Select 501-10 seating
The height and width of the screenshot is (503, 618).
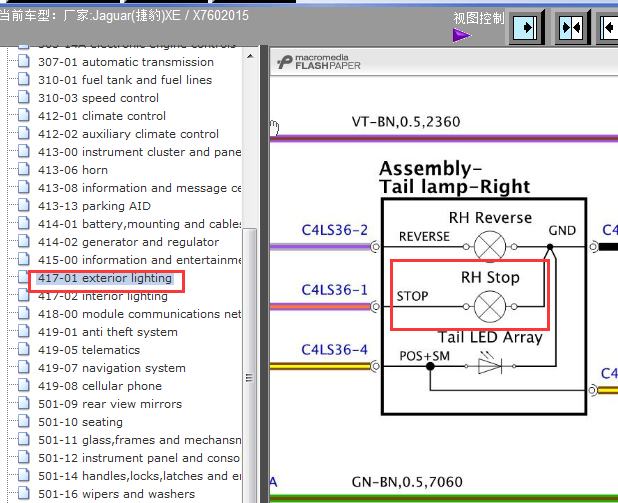80,422
